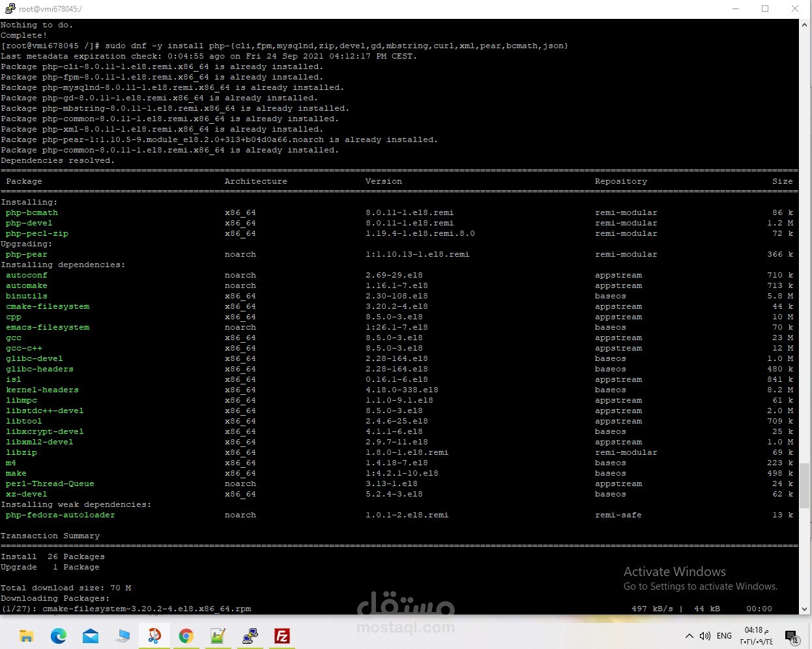Switch to the Snipping Tool taskbar icon
Viewport: 812px width, 649px height.
click(x=154, y=636)
